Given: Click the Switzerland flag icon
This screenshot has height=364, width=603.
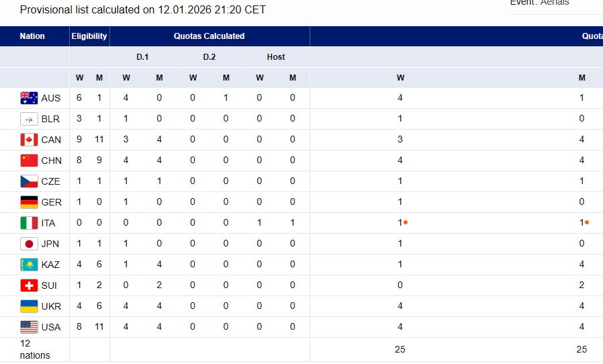Looking at the screenshot, I should 29,285.
